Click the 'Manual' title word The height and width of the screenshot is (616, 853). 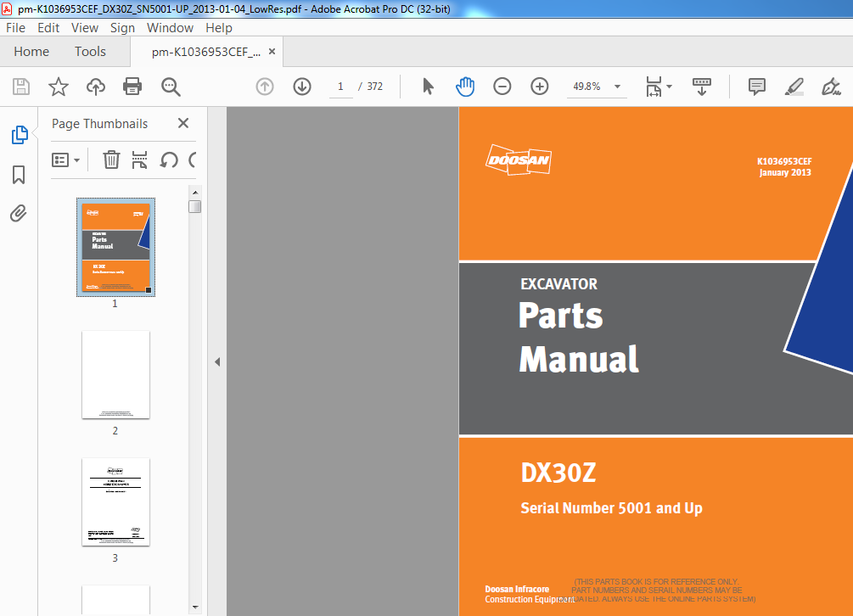[x=579, y=360]
